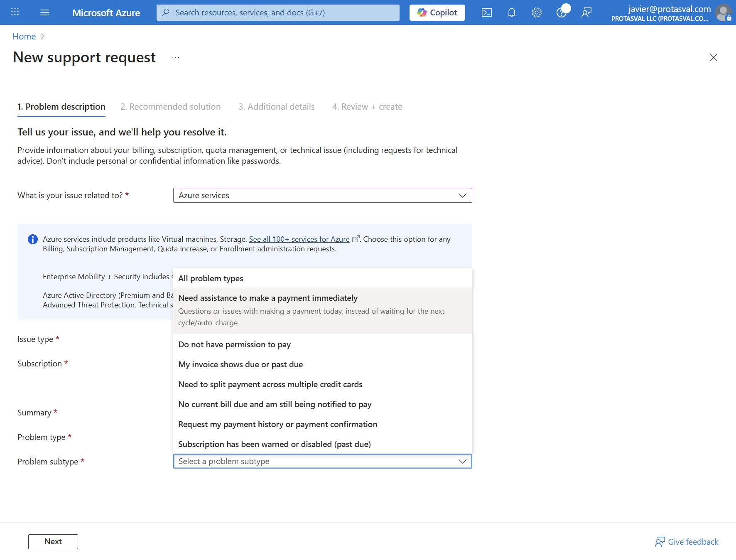Toggle the problem subtype dropdown chevron
Viewport: 736px width, 560px height.
coord(462,461)
